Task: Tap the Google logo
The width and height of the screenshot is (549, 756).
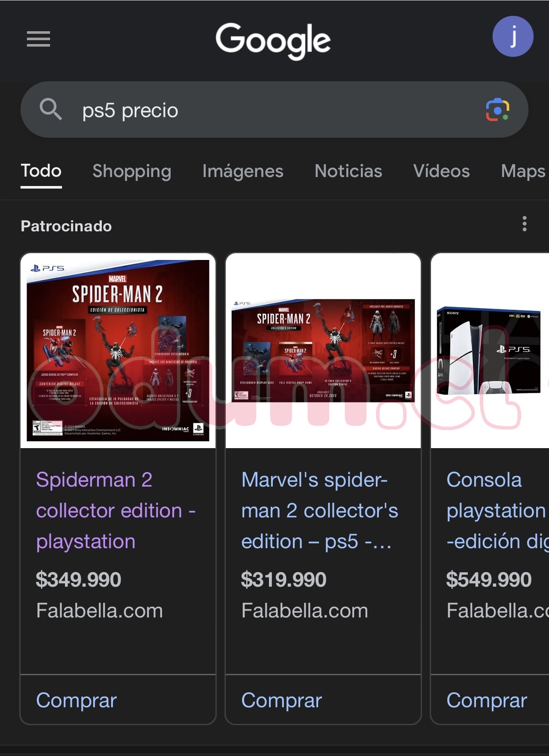Action: pos(273,40)
